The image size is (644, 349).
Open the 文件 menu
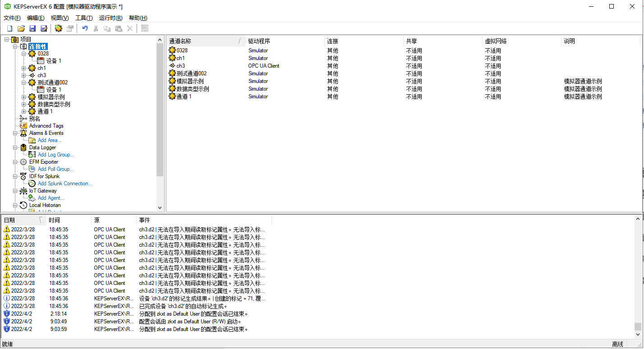pyautogui.click(x=11, y=18)
